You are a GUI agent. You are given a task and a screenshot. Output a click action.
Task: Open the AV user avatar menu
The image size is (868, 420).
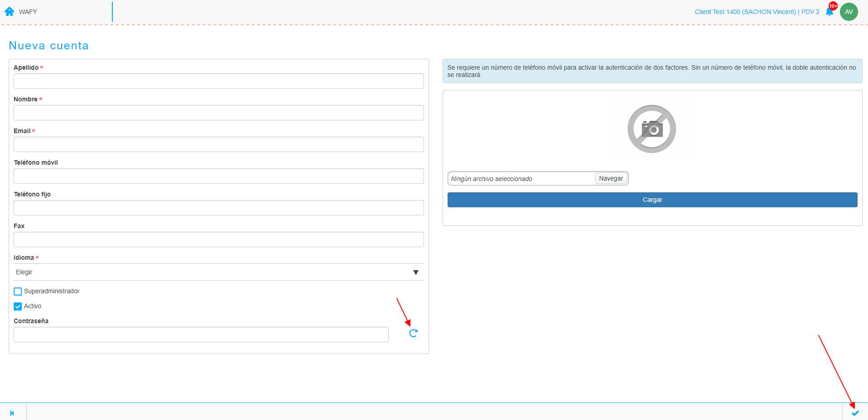point(849,12)
